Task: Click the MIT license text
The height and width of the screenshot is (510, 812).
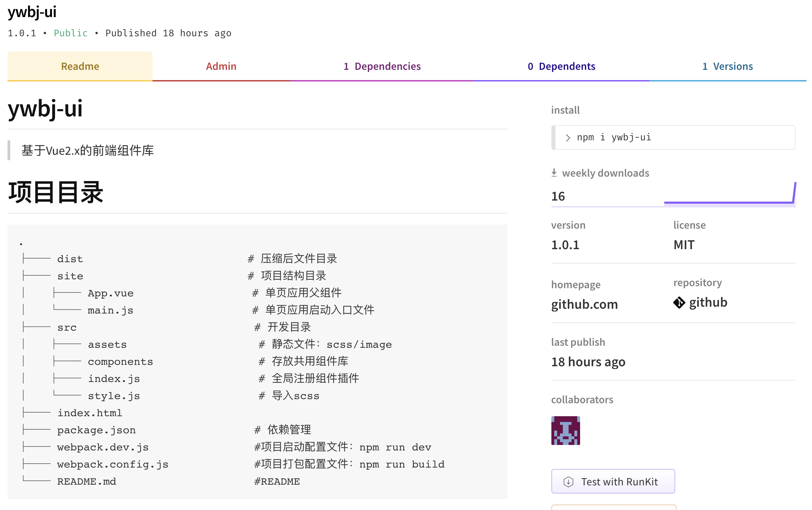Action: point(683,244)
